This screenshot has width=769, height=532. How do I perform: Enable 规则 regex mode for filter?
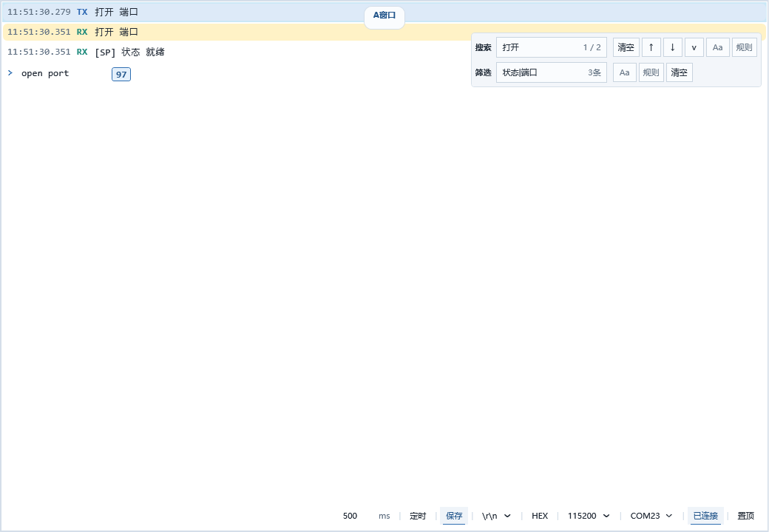point(651,72)
